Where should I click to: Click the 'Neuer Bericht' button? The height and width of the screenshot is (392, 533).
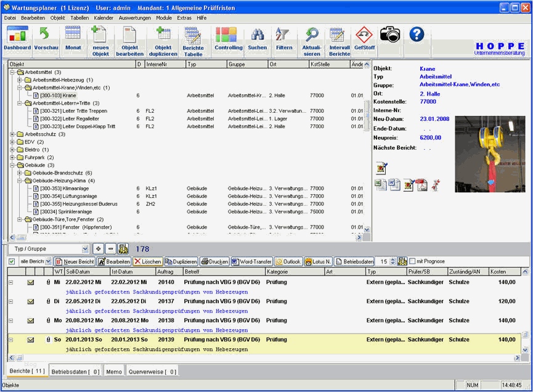pyautogui.click(x=75, y=261)
